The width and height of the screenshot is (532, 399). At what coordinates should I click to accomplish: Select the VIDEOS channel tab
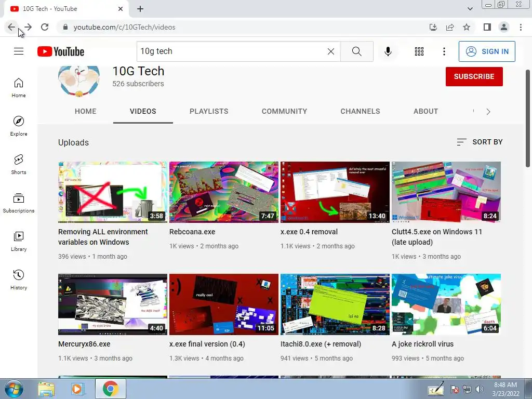pos(143,111)
